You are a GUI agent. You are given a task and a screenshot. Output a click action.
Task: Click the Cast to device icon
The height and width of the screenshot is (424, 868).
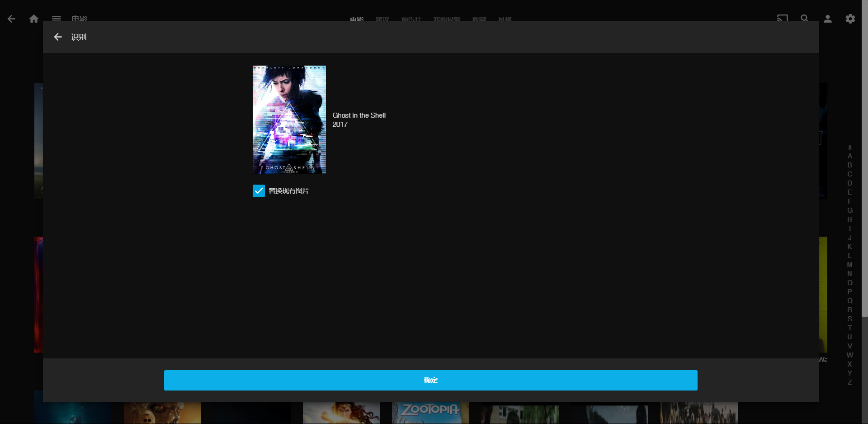(x=783, y=19)
